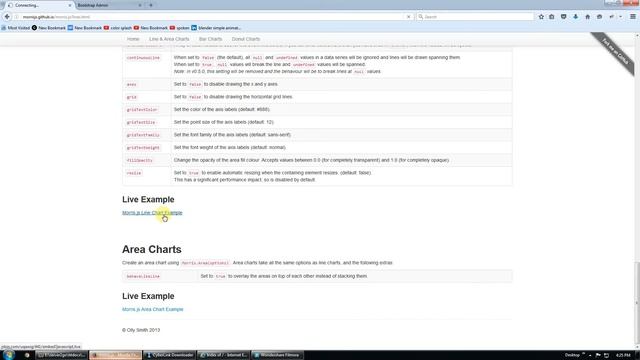Viewport: 640px width, 360px height.
Task: Click the 'Area Charts' heading
Action: click(152, 249)
